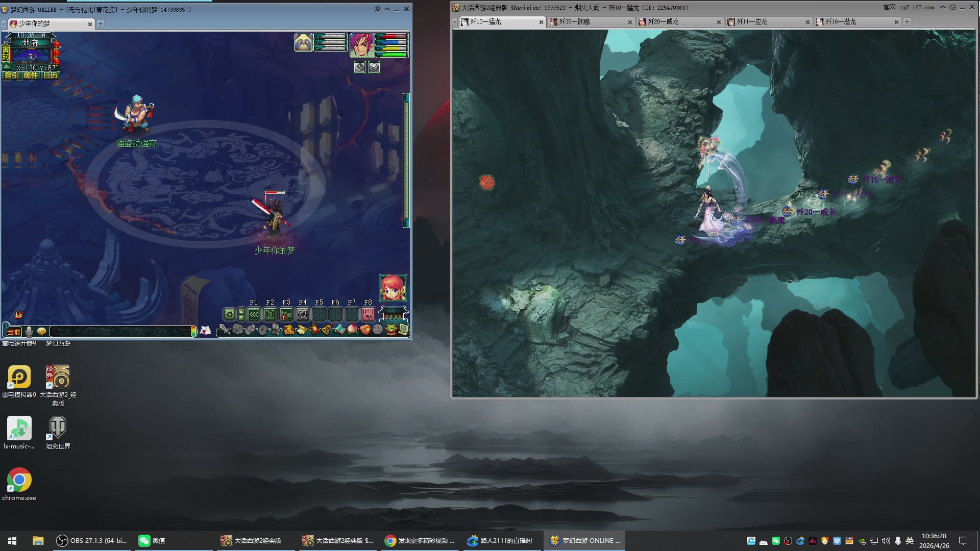This screenshot has height=551, width=980.
Task: Collapse the Menghuan window with the caret
Action: (x=387, y=9)
